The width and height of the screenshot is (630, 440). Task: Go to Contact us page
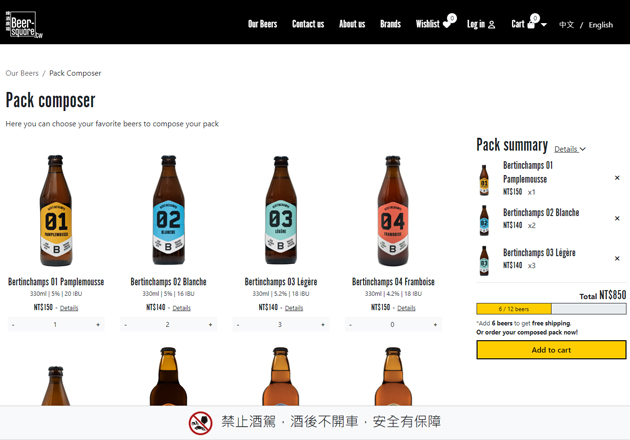click(308, 24)
